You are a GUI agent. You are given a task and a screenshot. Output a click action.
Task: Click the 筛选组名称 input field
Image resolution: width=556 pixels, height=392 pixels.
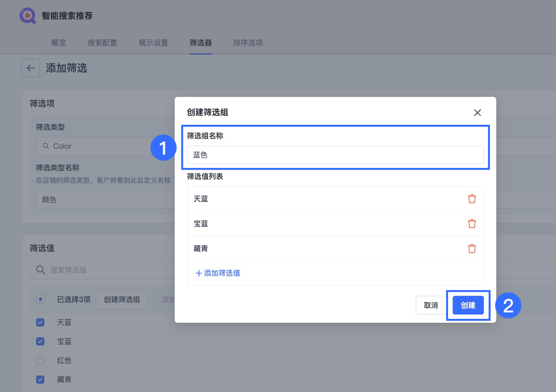pos(335,155)
